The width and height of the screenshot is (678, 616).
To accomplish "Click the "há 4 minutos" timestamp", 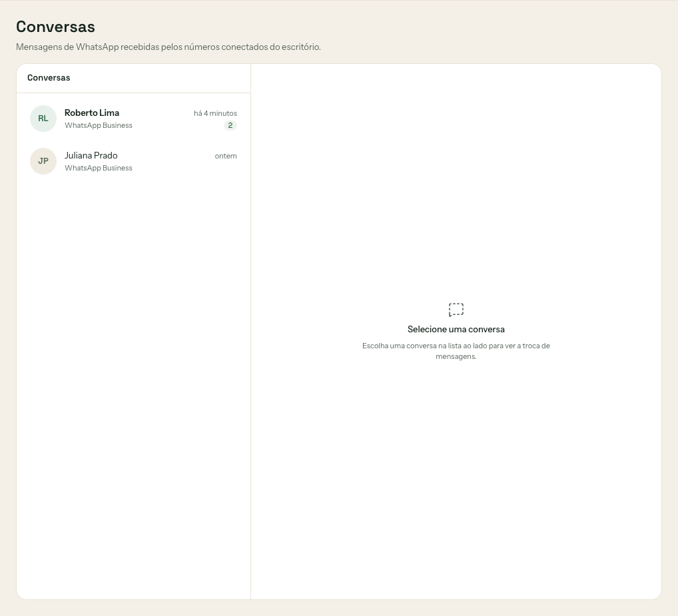I will (215, 113).
